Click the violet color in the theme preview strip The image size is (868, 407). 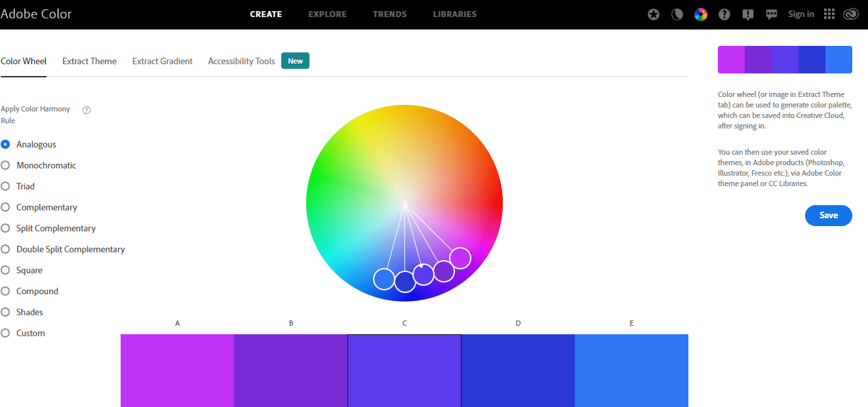[x=785, y=60]
